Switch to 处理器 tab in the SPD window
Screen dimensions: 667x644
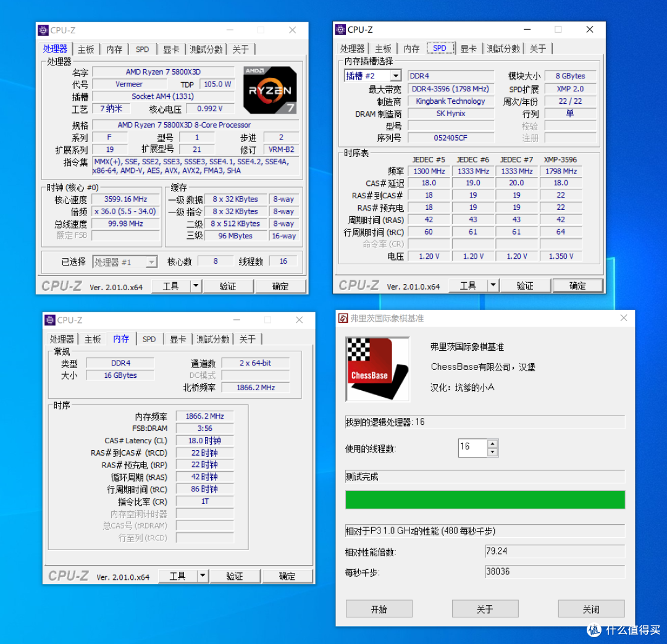(352, 49)
